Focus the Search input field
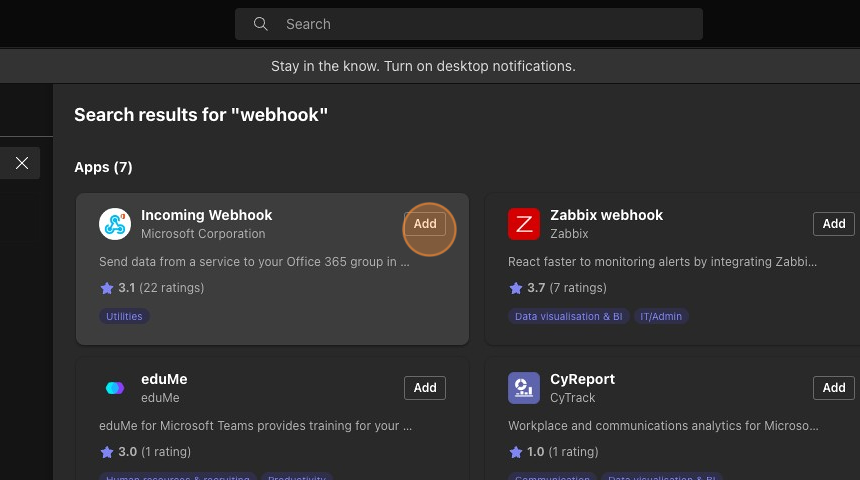 click(x=480, y=24)
